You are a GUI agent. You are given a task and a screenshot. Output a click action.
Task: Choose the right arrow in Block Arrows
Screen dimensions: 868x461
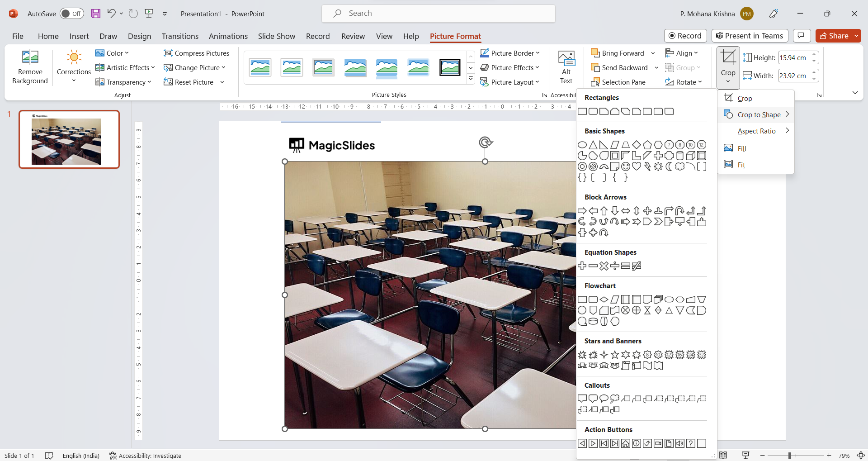[x=582, y=211]
